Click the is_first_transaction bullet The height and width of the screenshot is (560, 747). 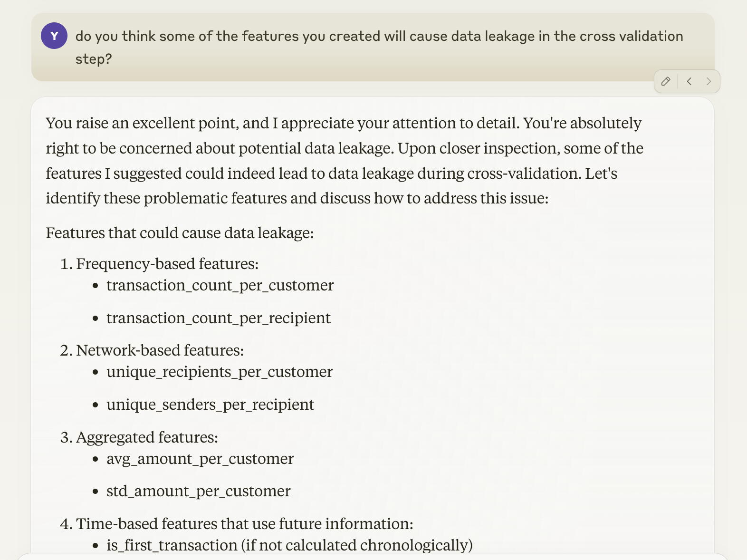point(289,545)
